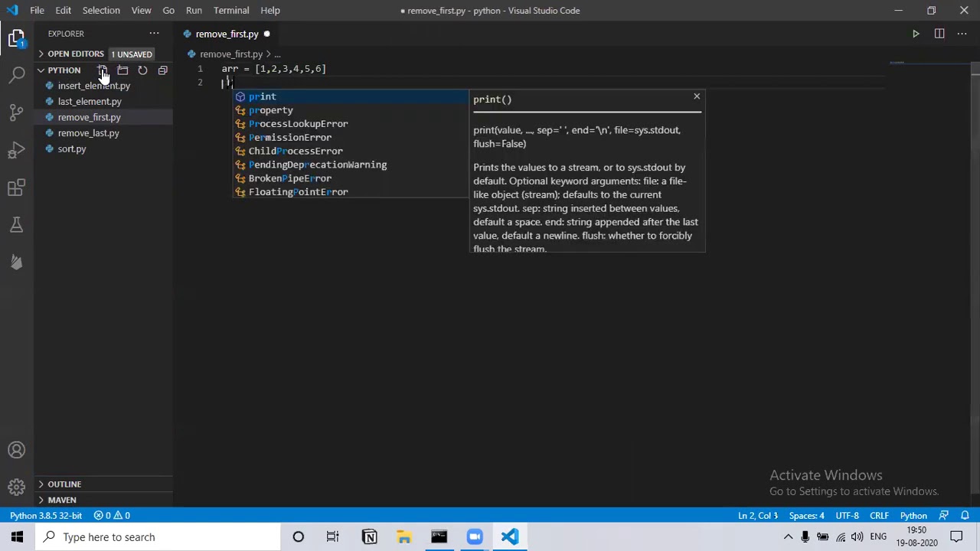This screenshot has height=551, width=980.
Task: Choose the BrokenPipeError suggestion
Action: 351,179
